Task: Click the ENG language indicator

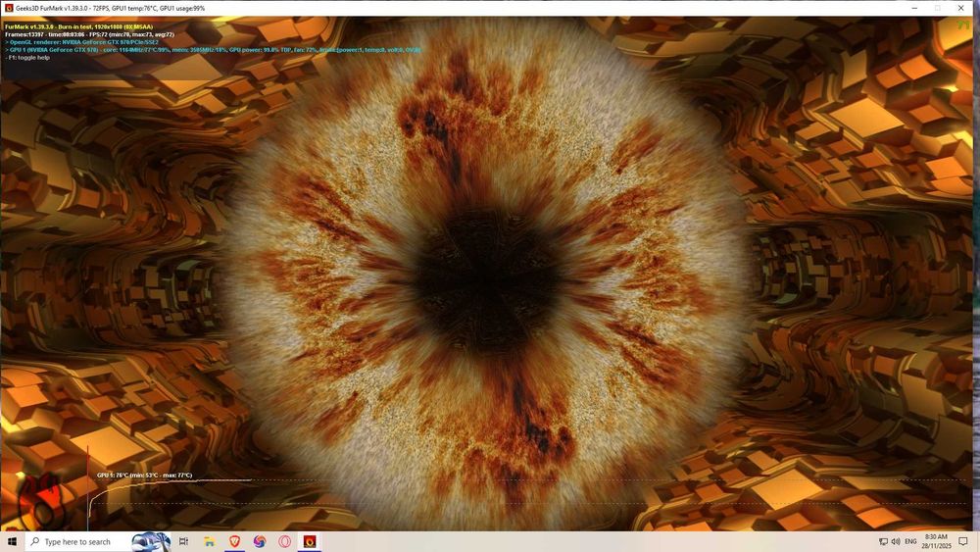Action: (910, 541)
